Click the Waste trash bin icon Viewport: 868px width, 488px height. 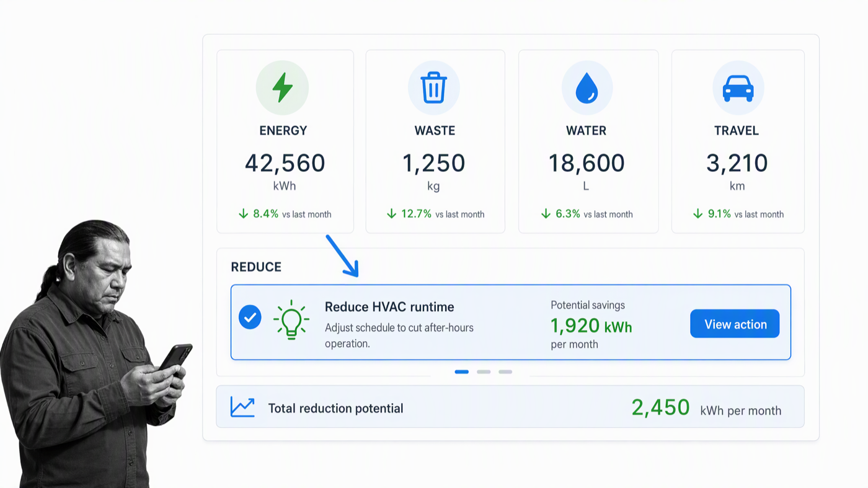point(433,87)
